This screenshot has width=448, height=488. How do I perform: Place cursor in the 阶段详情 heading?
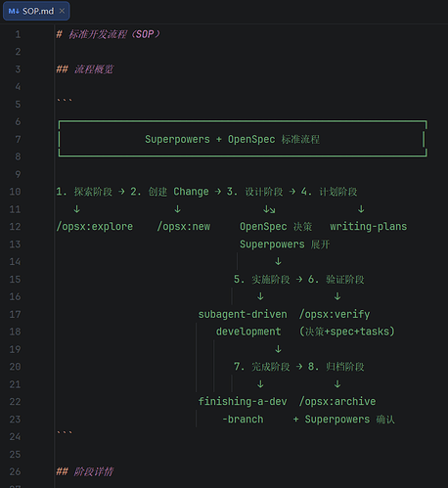click(85, 471)
